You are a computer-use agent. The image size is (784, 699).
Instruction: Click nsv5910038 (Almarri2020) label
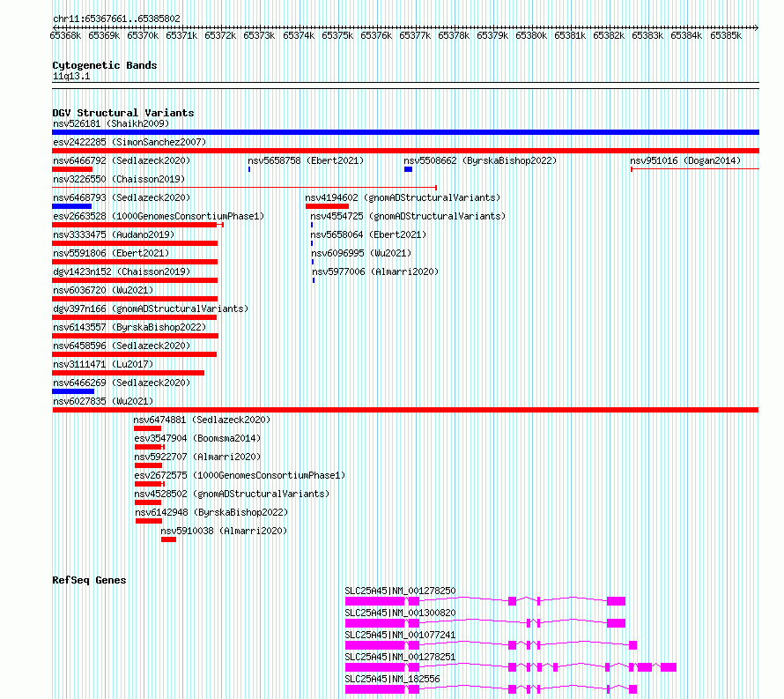pos(224,531)
